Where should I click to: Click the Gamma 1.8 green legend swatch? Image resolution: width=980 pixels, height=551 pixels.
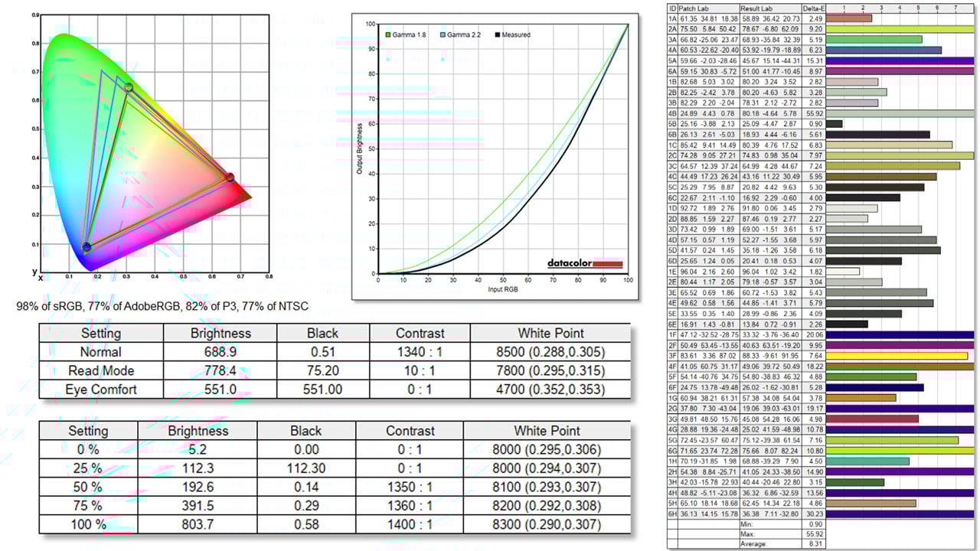(x=388, y=35)
